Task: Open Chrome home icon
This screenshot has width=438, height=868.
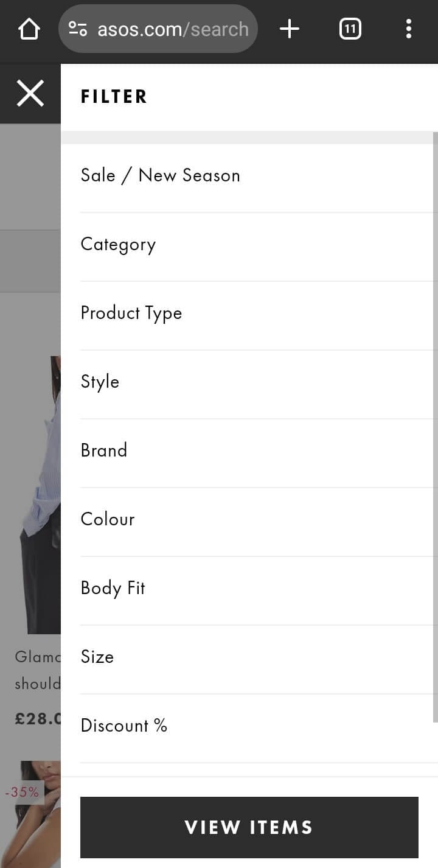Action: coord(29,28)
